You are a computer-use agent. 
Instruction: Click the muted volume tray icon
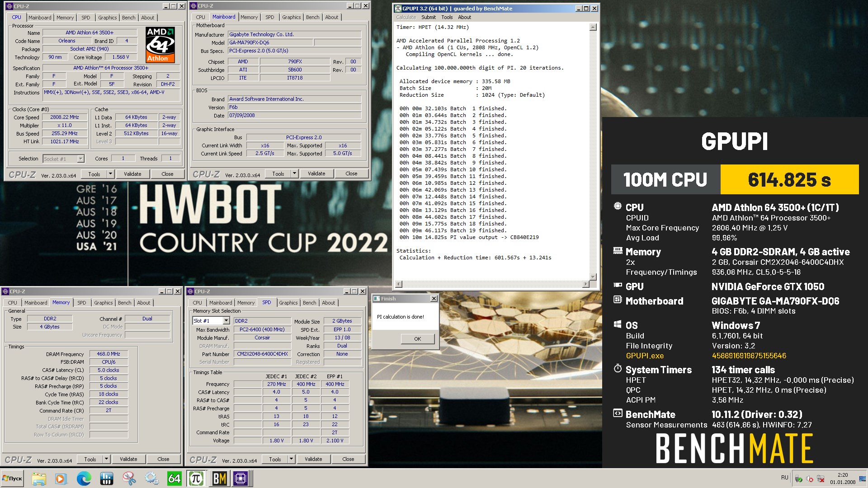click(810, 479)
